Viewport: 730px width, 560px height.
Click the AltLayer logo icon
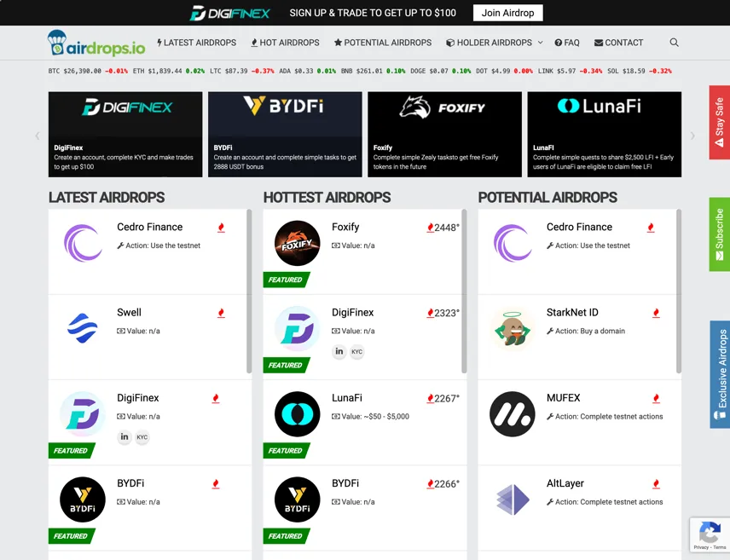[x=513, y=499]
